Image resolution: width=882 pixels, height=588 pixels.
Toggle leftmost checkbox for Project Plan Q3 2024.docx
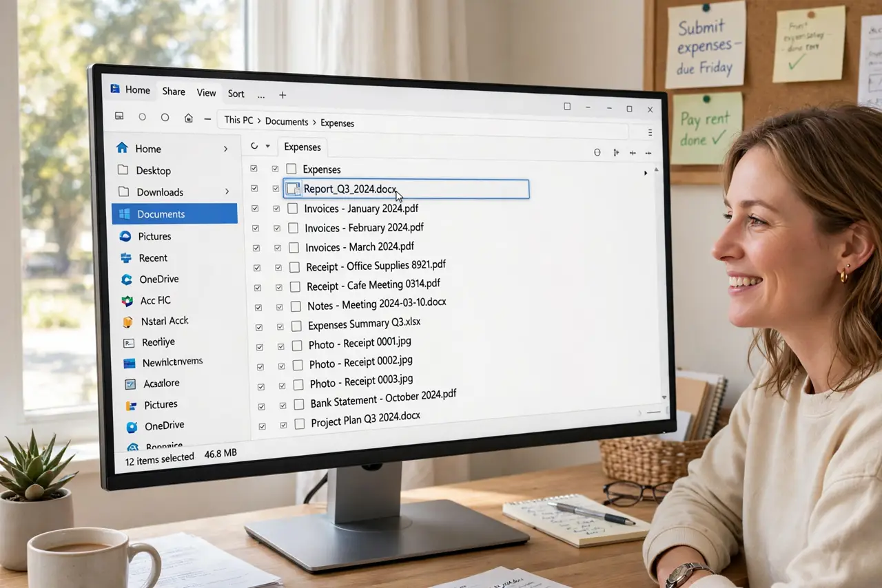pos(262,427)
